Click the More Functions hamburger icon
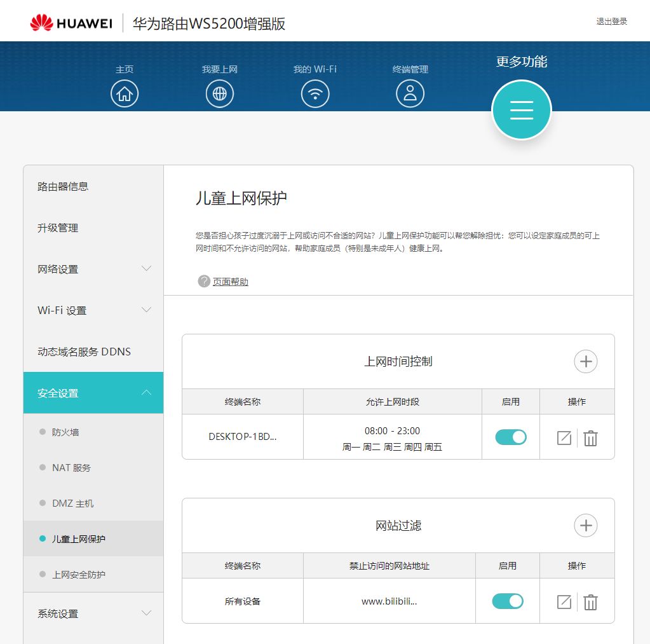Image resolution: width=650 pixels, height=644 pixels. pos(522,110)
